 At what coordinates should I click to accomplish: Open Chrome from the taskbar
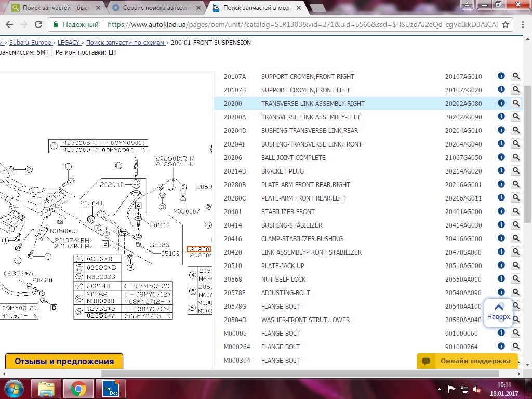pyautogui.click(x=78, y=388)
